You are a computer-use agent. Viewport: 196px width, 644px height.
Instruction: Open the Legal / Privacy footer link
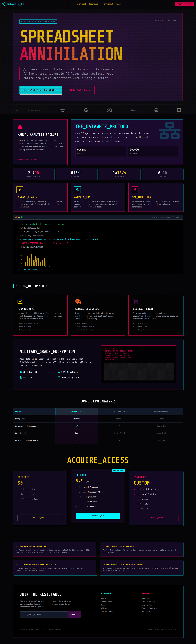149,605
